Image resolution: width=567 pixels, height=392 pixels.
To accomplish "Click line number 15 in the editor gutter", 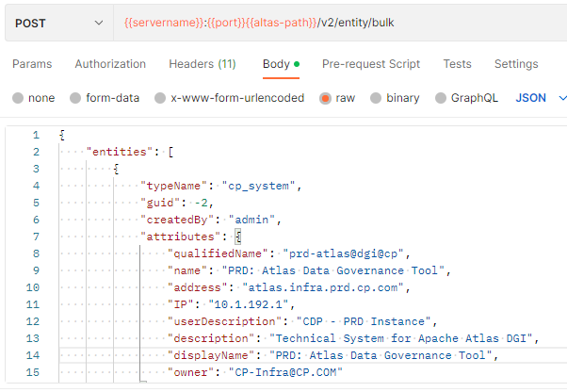I will [33, 372].
